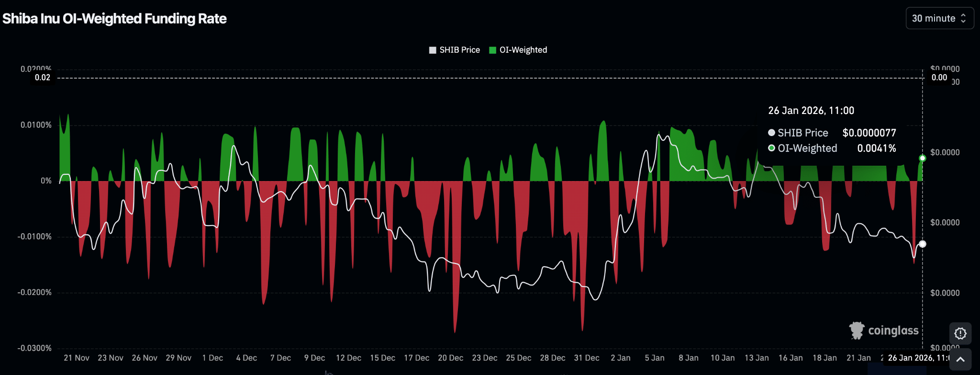This screenshot has width=980, height=375.
Task: Click the up-down arrows of interval selector
Action: pyautogui.click(x=963, y=18)
